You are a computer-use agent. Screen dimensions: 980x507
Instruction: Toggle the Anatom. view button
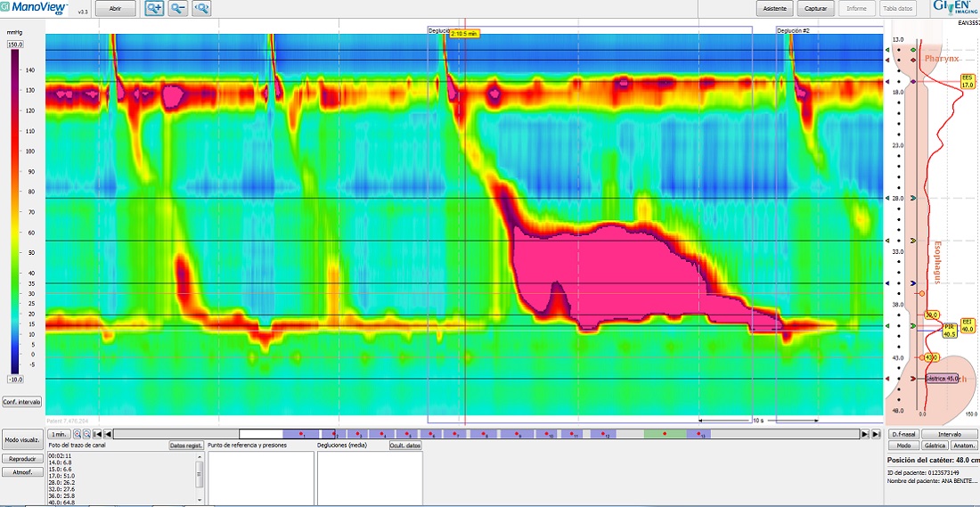pos(963,446)
